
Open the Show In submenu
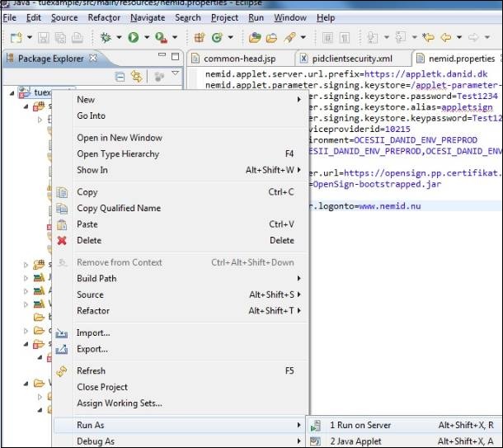click(x=181, y=170)
